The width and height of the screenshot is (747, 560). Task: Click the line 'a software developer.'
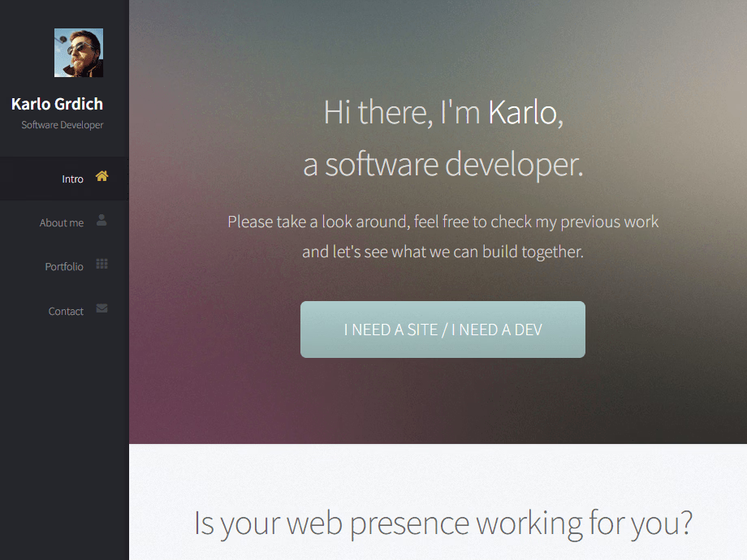443,164
